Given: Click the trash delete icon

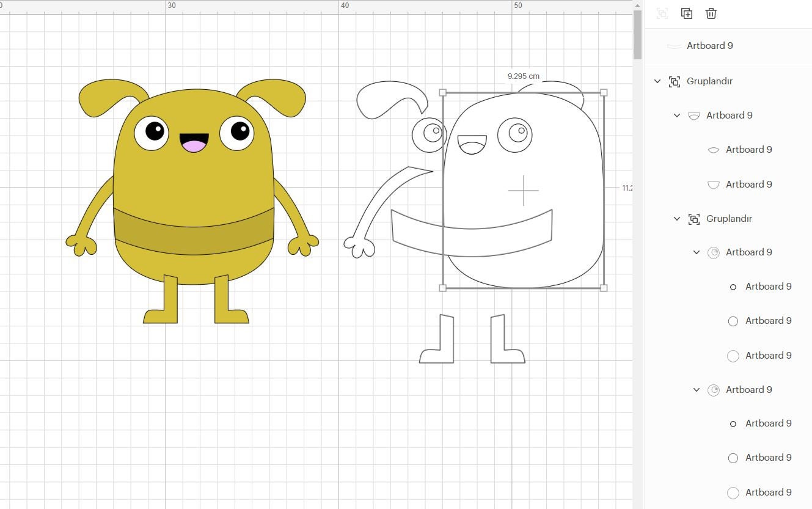Looking at the screenshot, I should pos(711,13).
